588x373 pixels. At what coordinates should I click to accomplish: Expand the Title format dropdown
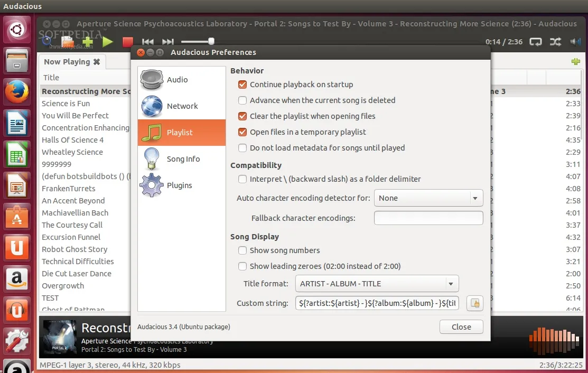[x=377, y=284]
